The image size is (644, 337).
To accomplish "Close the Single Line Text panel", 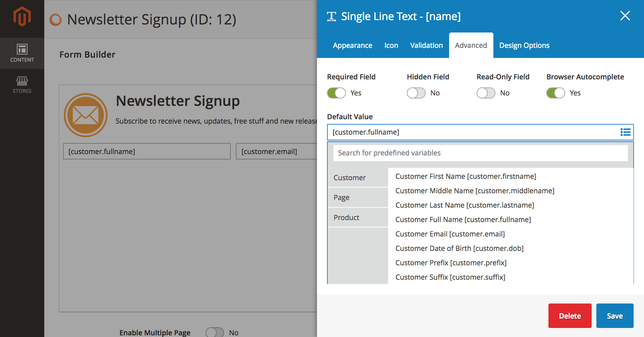I will pos(625,16).
